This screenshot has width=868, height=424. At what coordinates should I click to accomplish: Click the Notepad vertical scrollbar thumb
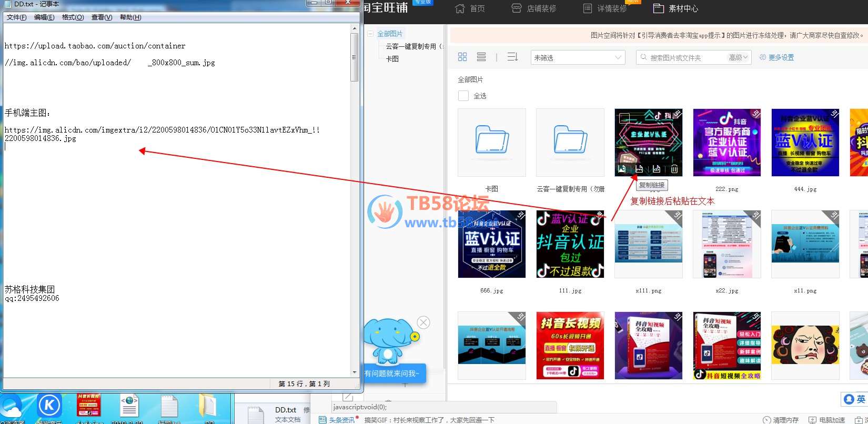355,58
